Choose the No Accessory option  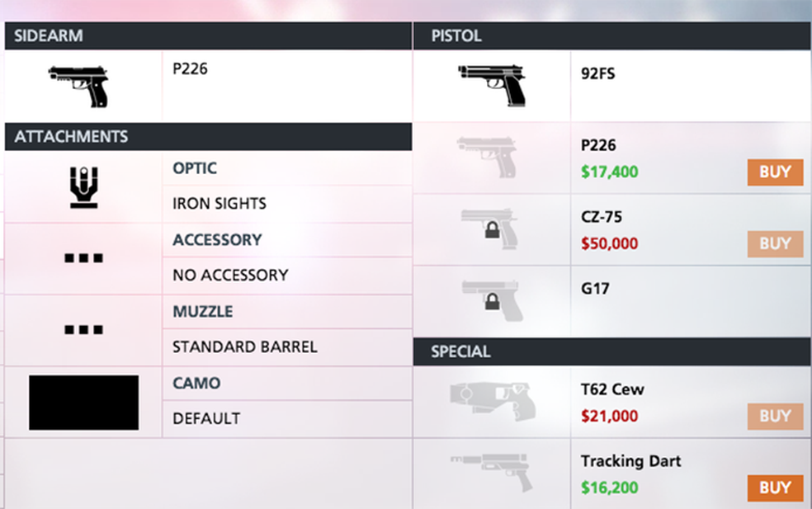click(230, 275)
